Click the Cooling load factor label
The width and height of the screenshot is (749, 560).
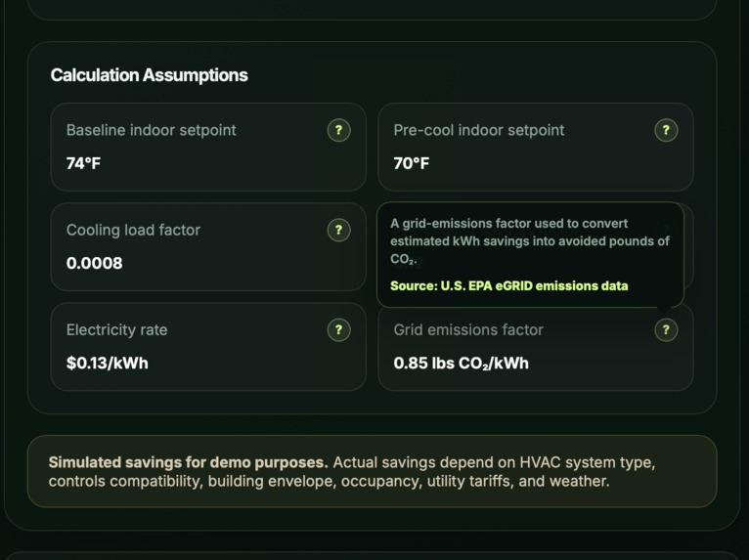tap(133, 230)
